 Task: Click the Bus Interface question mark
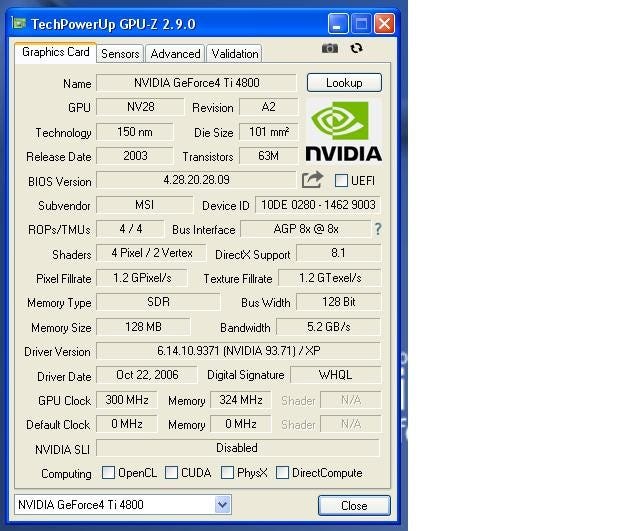pyautogui.click(x=378, y=229)
